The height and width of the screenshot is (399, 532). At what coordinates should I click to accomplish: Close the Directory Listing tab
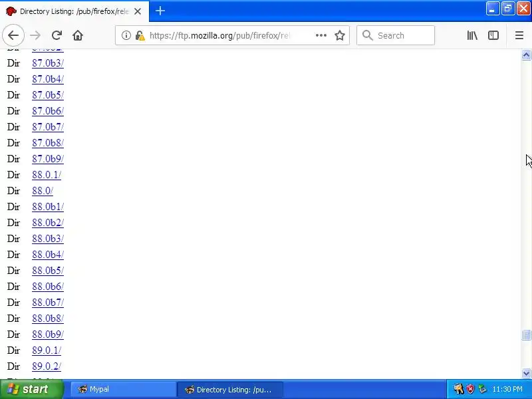[138, 11]
